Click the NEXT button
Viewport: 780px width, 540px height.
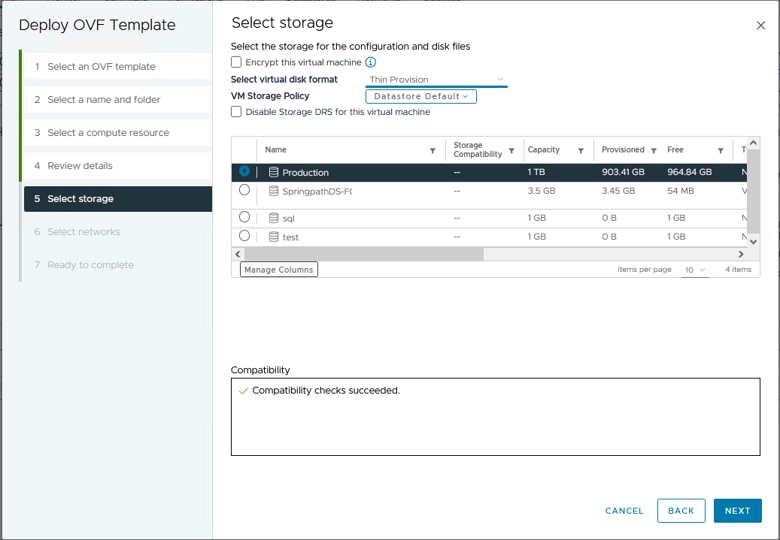click(737, 511)
